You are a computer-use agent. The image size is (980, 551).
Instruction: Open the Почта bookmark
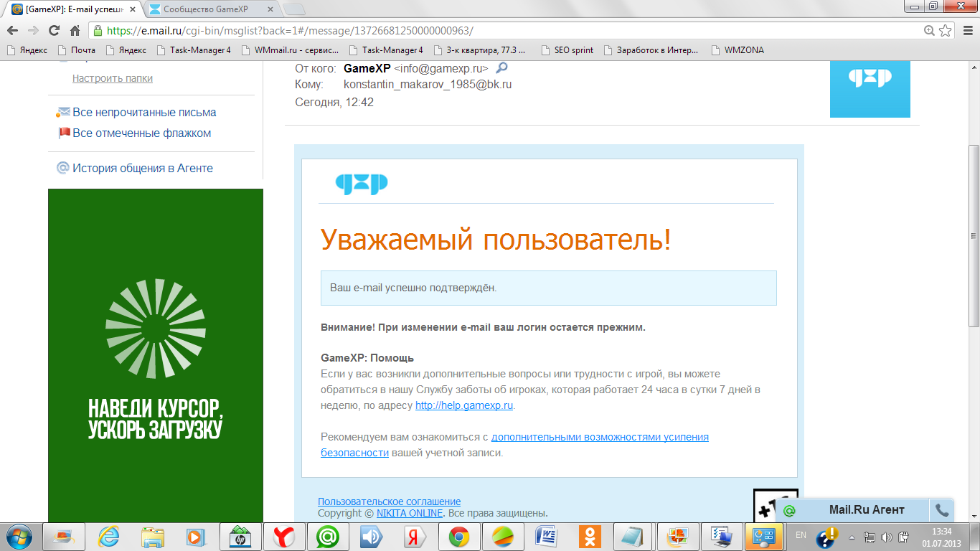coord(77,50)
